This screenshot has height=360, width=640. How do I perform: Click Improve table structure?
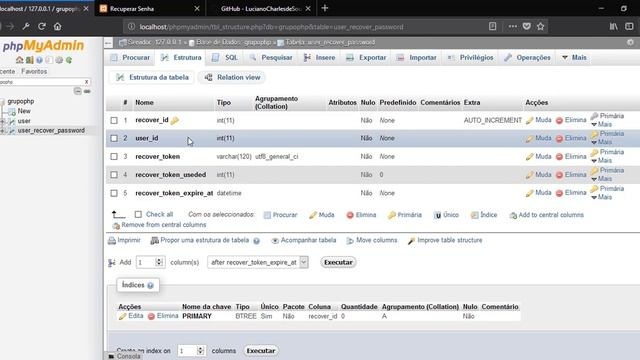click(445, 240)
